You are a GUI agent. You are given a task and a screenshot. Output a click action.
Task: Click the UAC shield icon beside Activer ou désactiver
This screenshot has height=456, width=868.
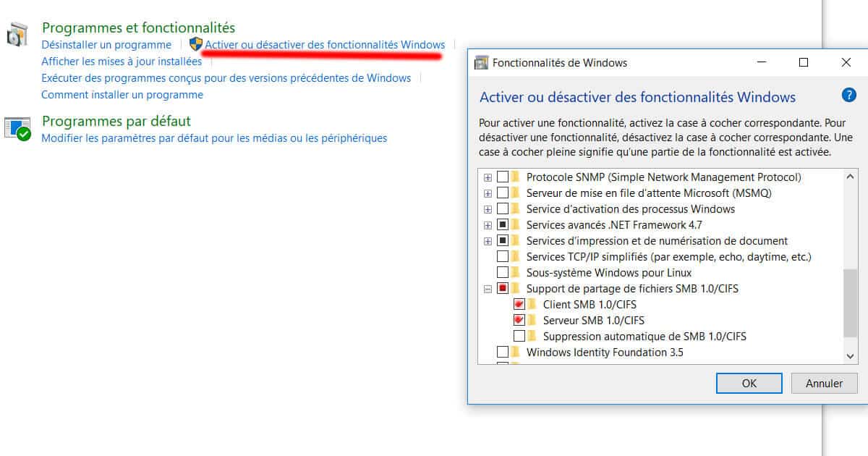(x=196, y=44)
